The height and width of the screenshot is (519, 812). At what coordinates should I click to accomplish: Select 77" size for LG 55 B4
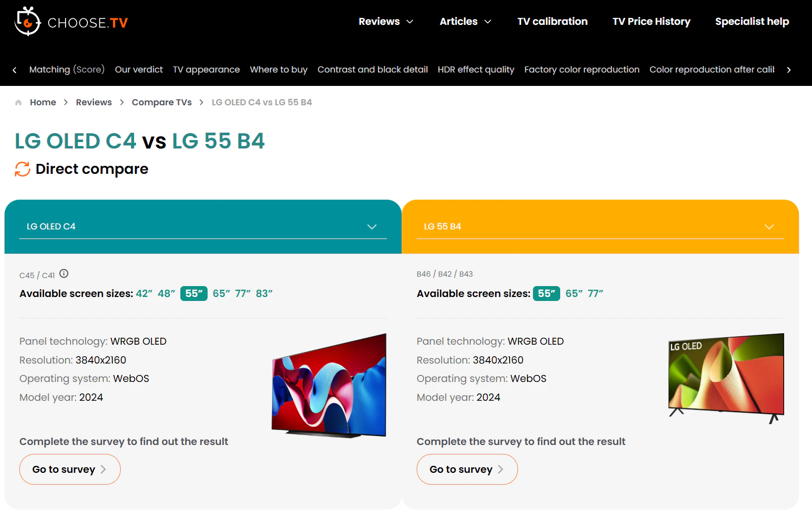click(595, 294)
